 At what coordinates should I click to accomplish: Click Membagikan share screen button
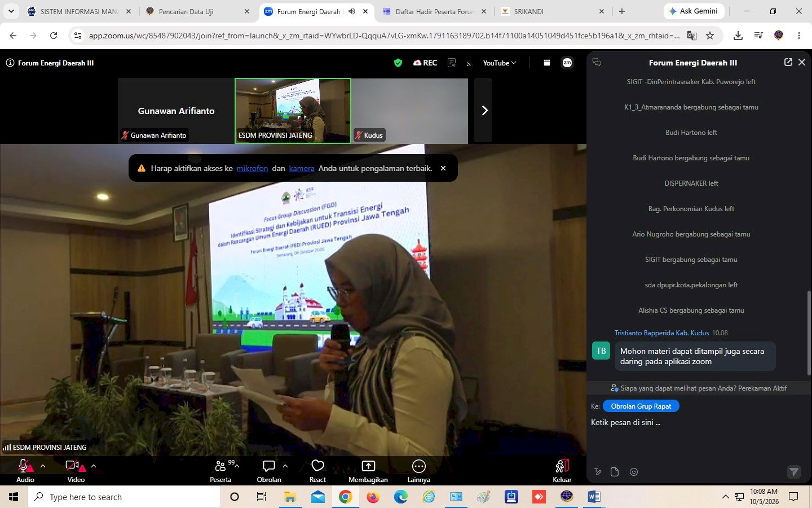(368, 471)
